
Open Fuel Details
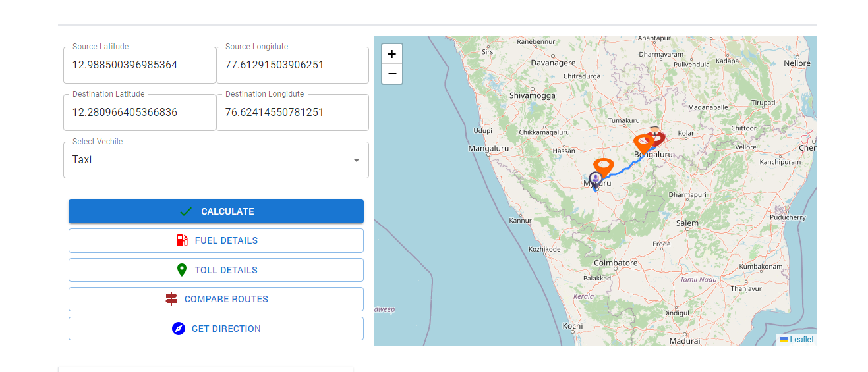[216, 240]
